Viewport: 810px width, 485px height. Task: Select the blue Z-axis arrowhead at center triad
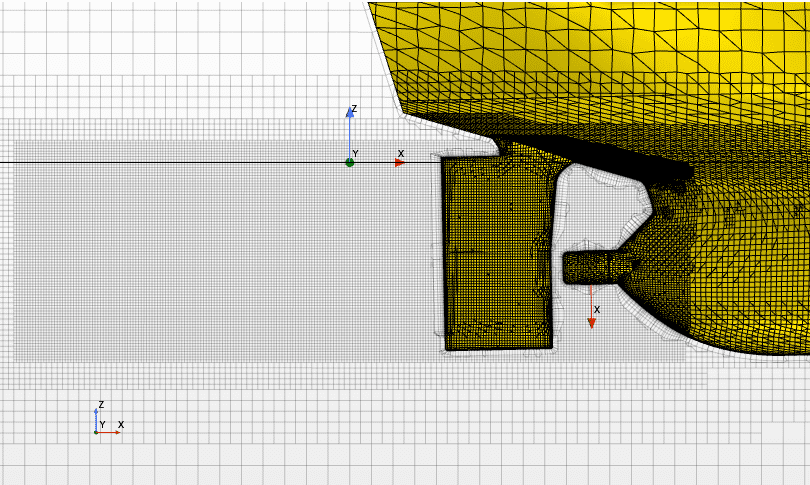pos(350,113)
